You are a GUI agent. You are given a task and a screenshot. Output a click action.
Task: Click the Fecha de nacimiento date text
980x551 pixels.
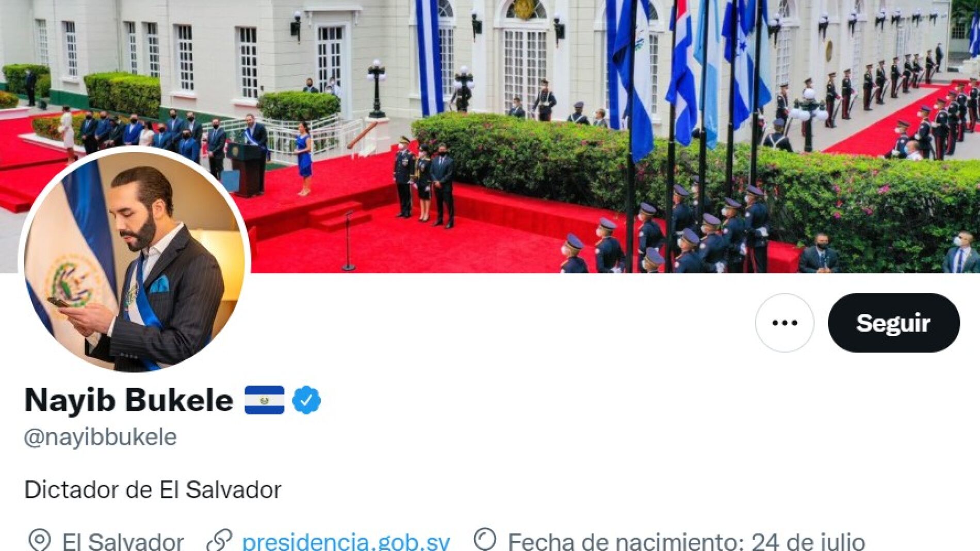(687, 541)
